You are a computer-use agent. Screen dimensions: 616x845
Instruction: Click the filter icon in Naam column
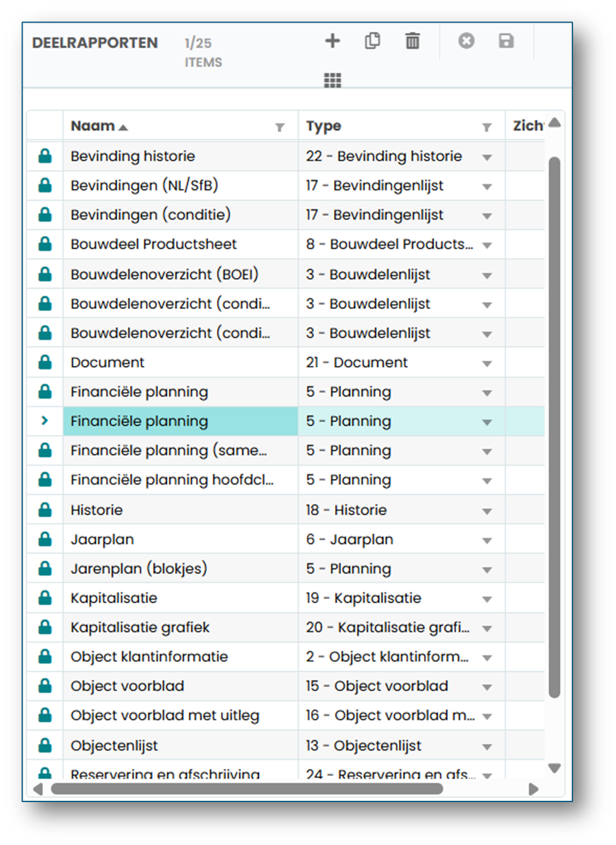pyautogui.click(x=280, y=127)
